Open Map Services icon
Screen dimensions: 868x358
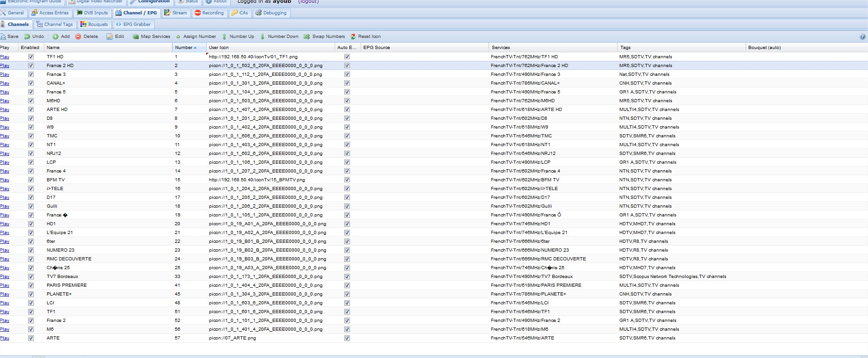pyautogui.click(x=136, y=37)
